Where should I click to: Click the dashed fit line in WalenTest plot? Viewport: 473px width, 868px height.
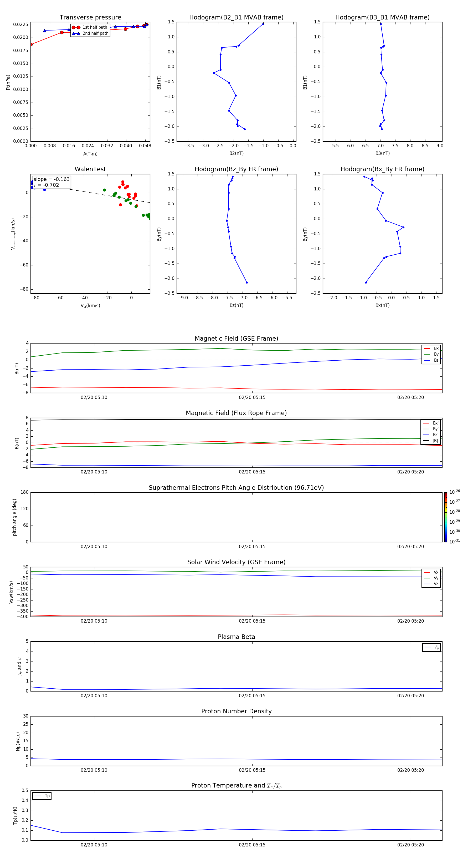tap(109, 196)
